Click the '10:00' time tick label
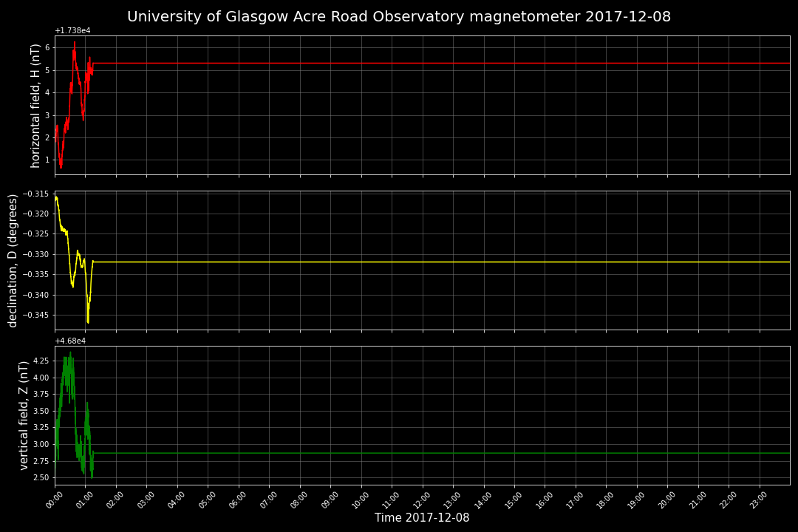Screen dimensions: 798x532 361,501
